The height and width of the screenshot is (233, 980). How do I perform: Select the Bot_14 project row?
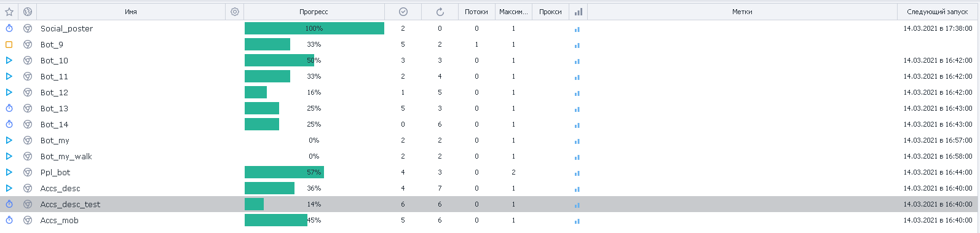[x=489, y=124]
